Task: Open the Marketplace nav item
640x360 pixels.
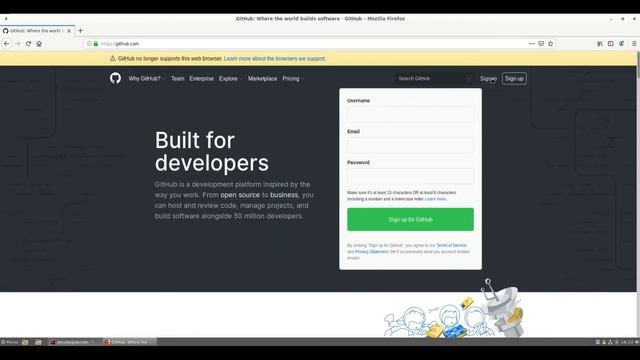Action: coord(262,78)
